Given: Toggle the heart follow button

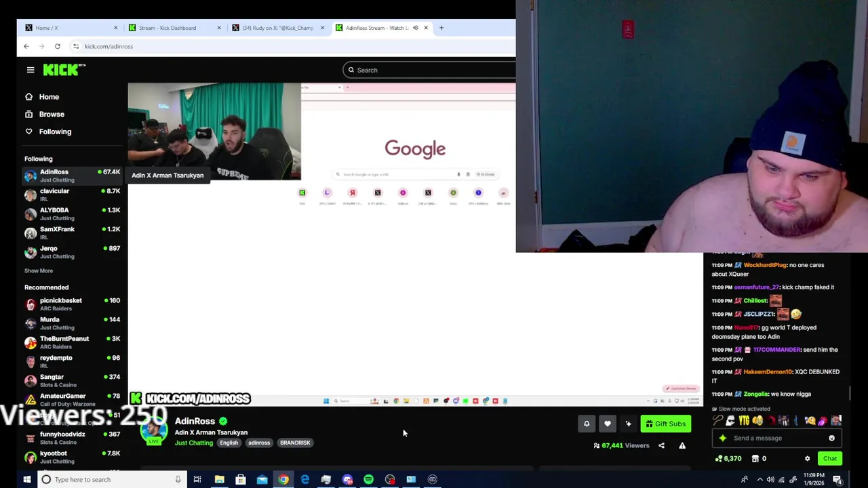Looking at the screenshot, I should click(608, 424).
